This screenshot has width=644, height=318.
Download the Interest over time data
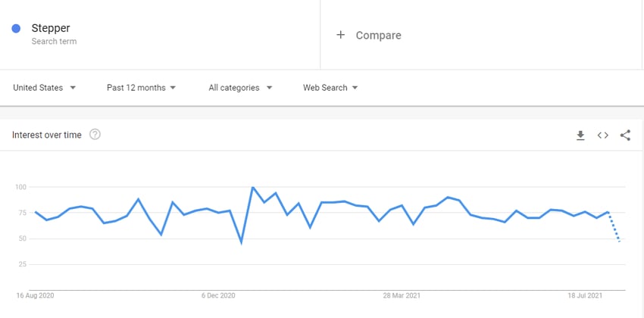point(580,136)
